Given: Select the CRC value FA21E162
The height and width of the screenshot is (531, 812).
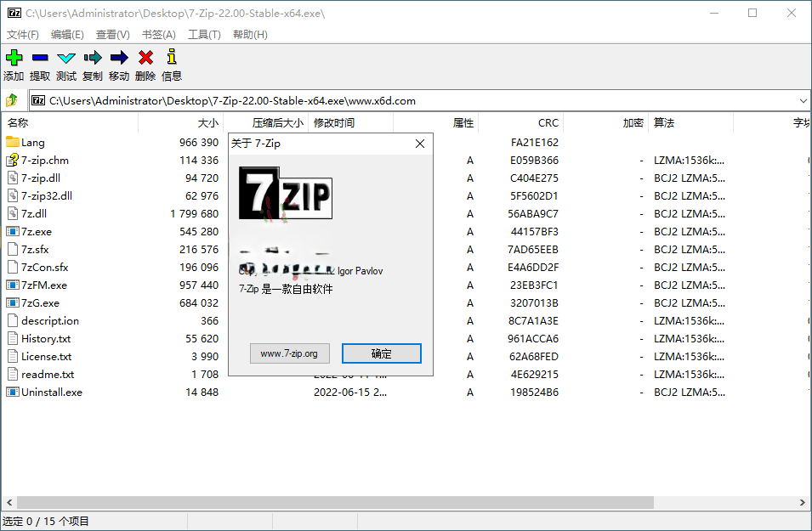Looking at the screenshot, I should (x=535, y=143).
